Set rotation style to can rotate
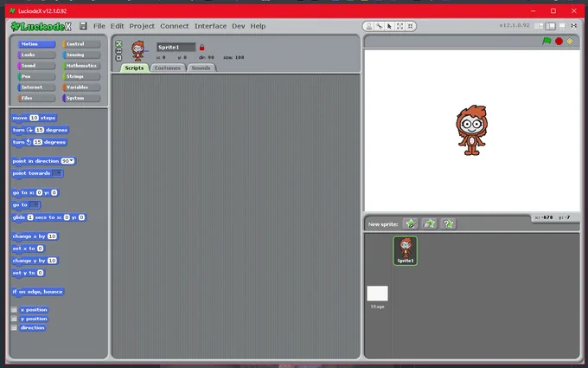 (118, 43)
